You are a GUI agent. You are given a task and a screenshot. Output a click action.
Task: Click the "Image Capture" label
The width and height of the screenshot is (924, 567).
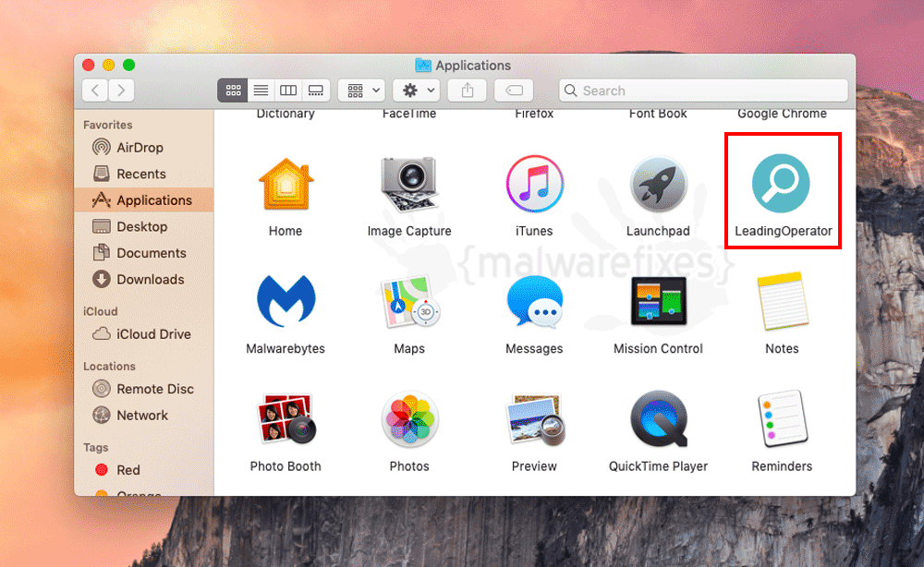click(x=409, y=231)
